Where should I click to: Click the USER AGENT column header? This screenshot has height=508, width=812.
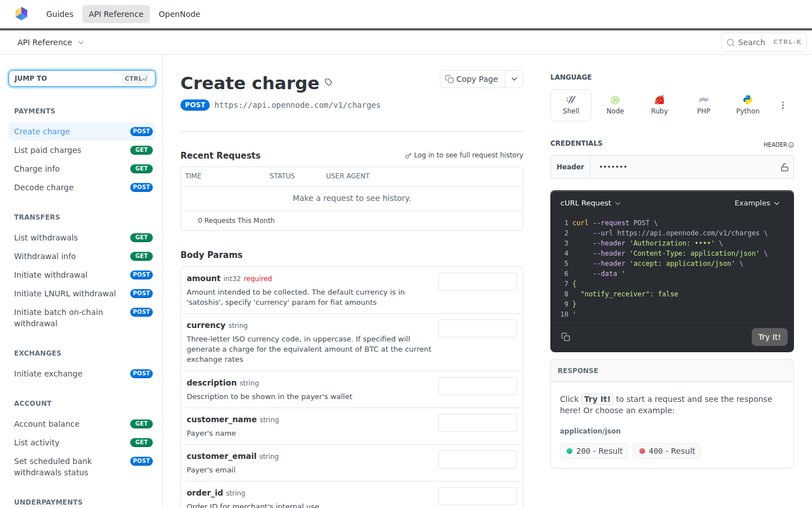[348, 176]
